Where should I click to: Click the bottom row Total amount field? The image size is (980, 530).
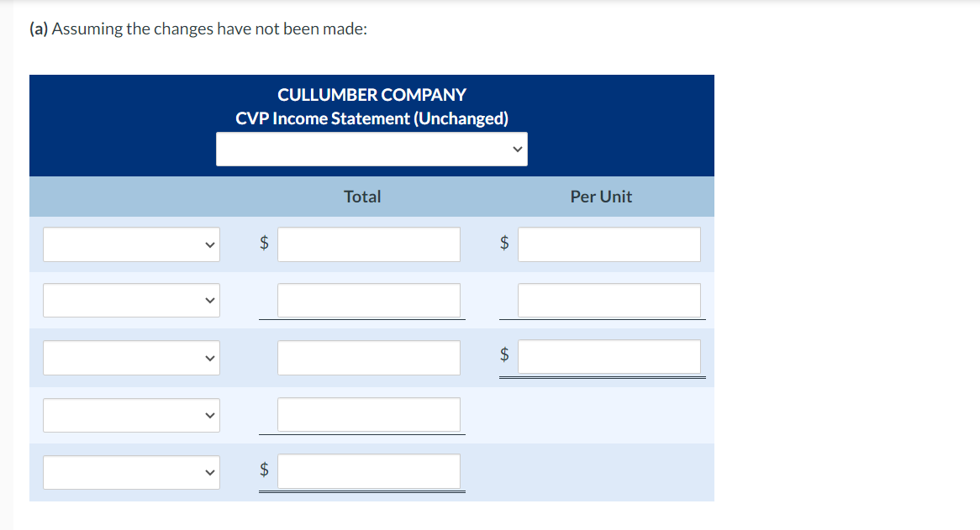[x=368, y=471]
